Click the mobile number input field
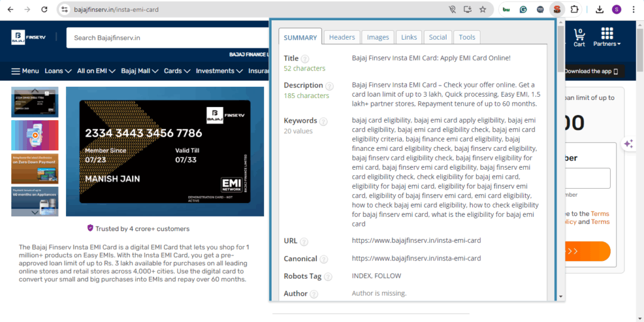The image size is (644, 322). click(587, 178)
